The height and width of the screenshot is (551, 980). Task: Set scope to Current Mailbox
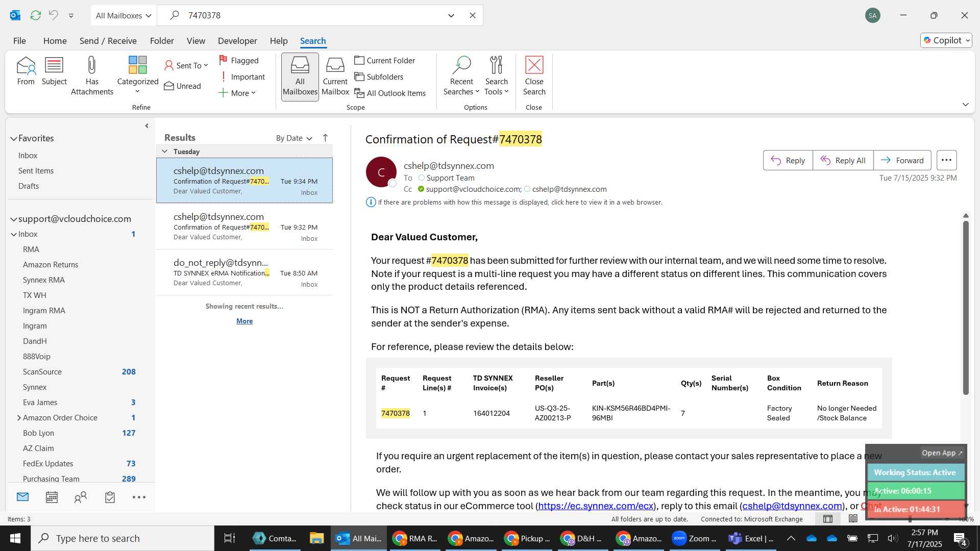(x=335, y=77)
